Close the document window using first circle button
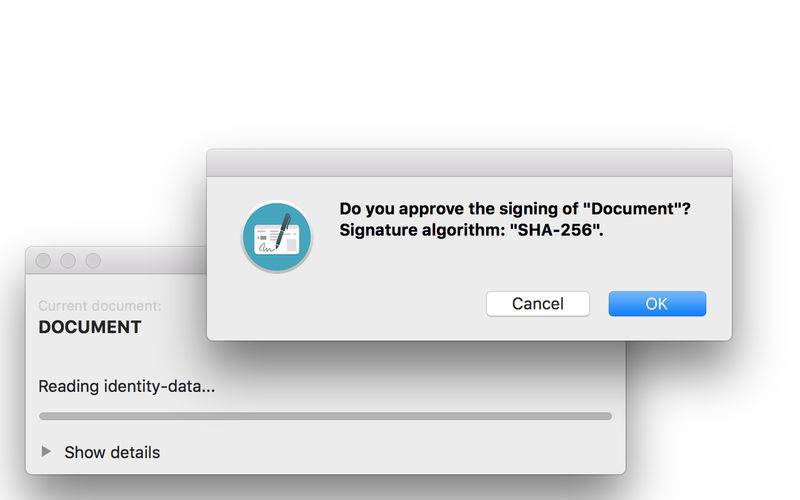 click(x=43, y=261)
